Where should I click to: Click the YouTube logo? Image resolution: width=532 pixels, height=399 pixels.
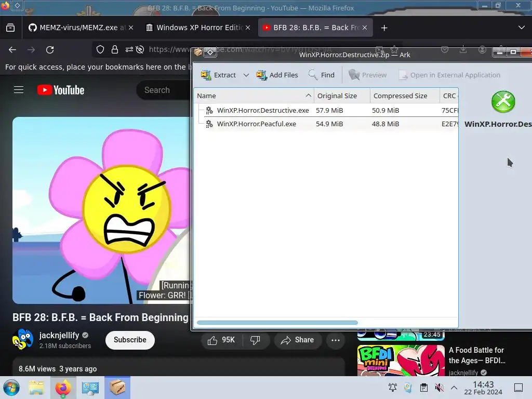(x=61, y=90)
